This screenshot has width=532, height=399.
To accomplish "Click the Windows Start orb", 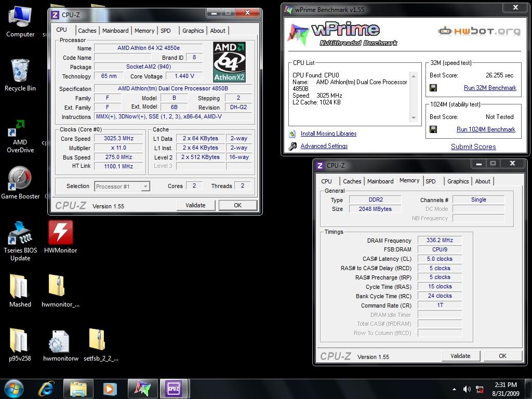I will tap(14, 389).
